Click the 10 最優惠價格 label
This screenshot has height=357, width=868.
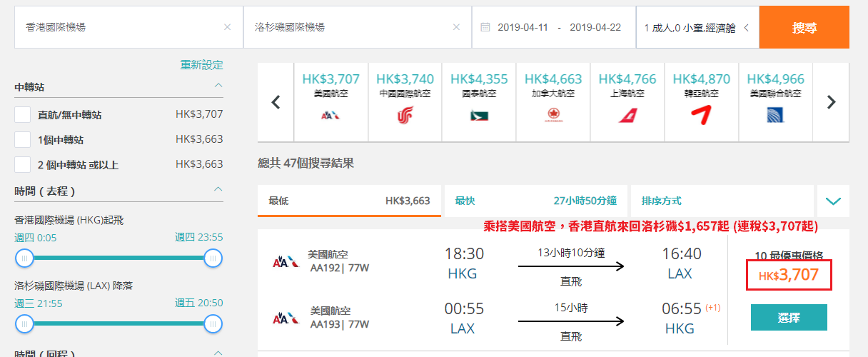[x=789, y=256]
